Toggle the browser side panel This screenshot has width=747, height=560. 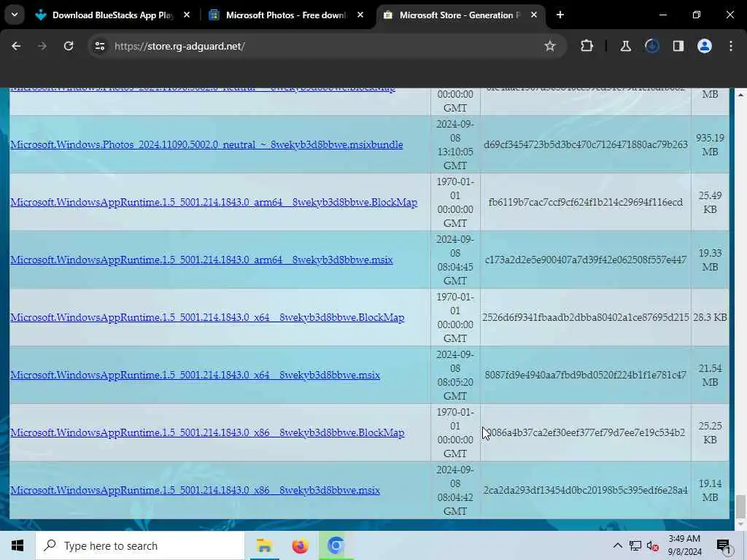pos(678,46)
